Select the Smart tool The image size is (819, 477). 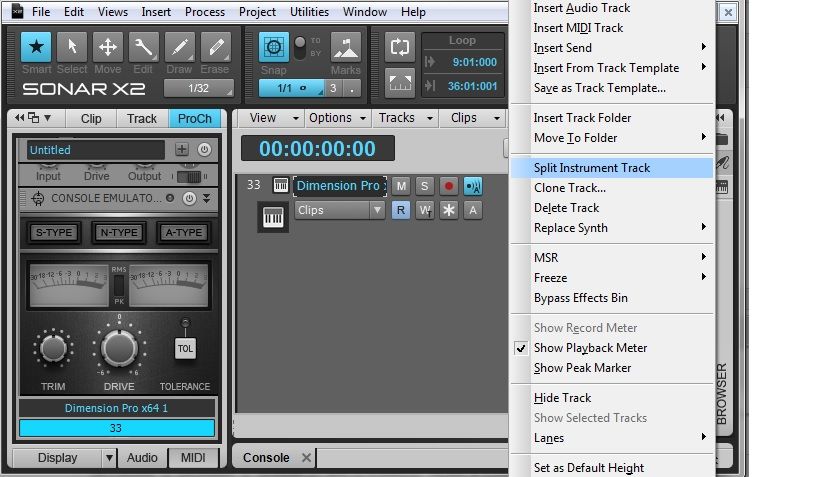[37, 49]
